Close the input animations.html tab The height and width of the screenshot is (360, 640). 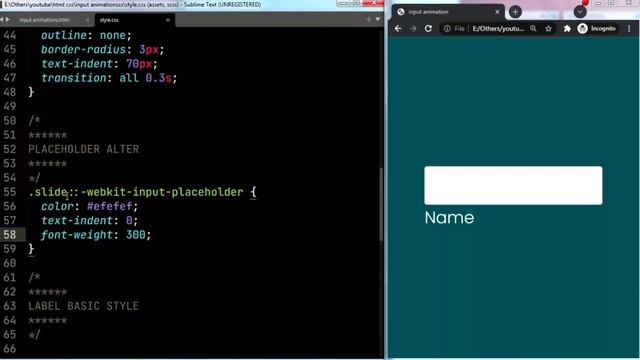click(87, 20)
